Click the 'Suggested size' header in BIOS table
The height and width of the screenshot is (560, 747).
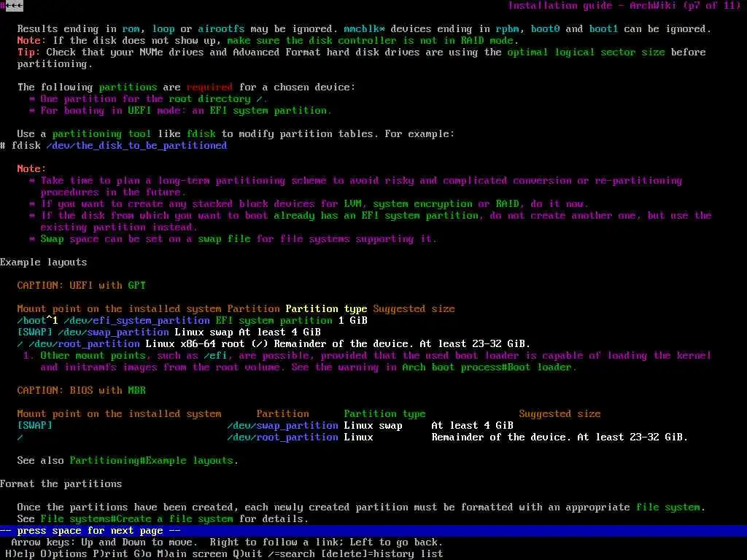click(560, 414)
